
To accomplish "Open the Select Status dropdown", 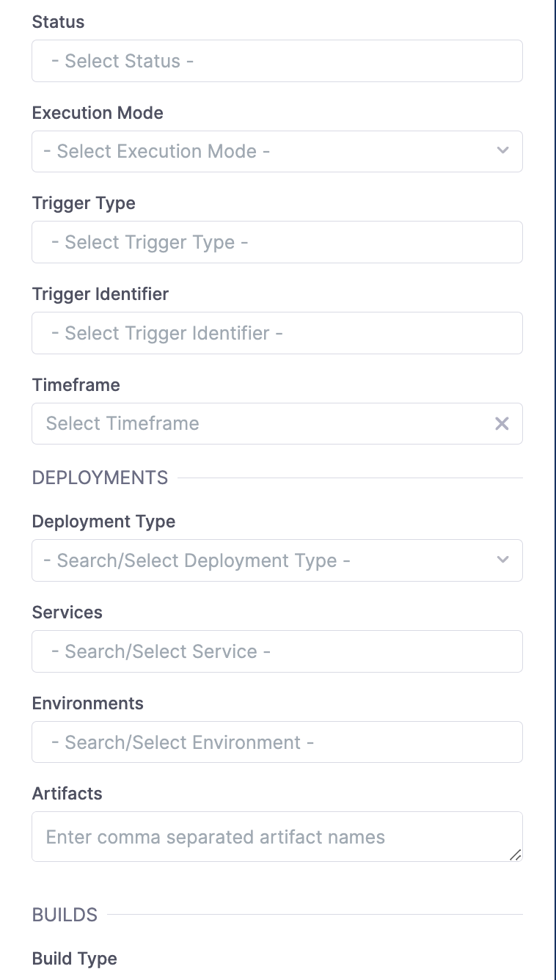I will (277, 61).
